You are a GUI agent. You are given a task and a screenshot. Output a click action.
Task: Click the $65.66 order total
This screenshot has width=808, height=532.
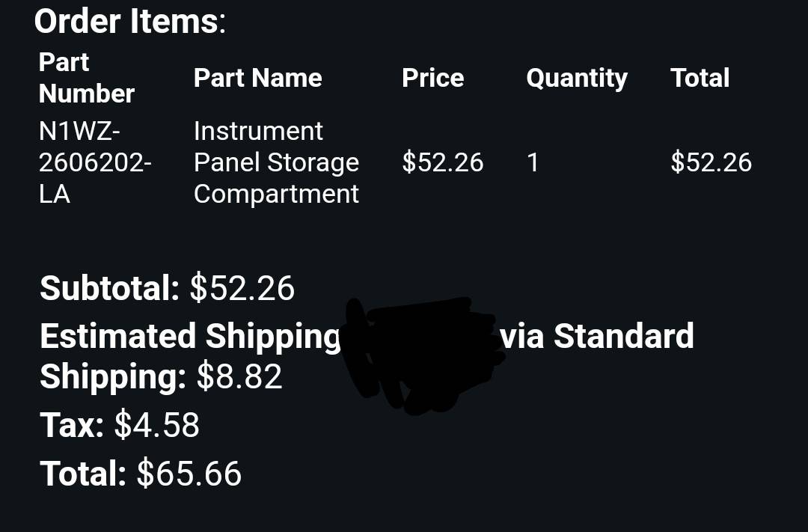tap(189, 473)
